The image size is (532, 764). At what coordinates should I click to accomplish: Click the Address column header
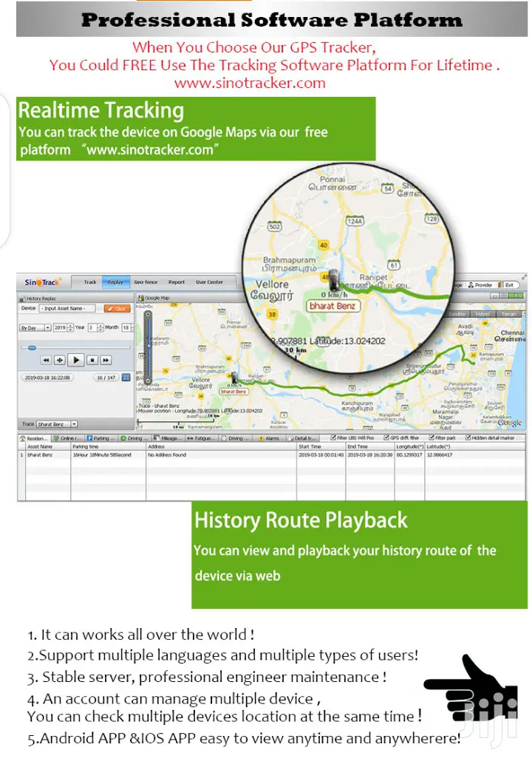coord(221,447)
